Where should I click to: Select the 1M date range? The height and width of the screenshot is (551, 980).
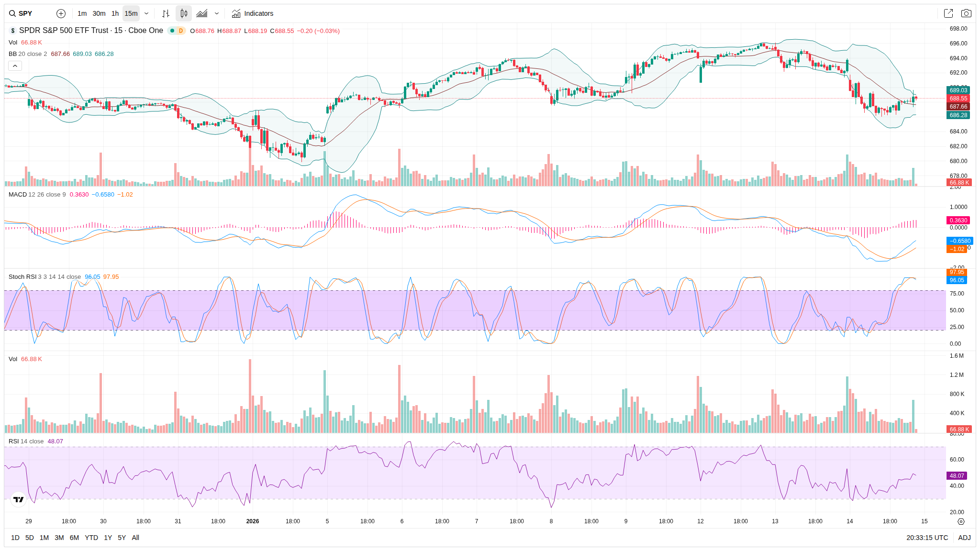pyautogui.click(x=44, y=538)
